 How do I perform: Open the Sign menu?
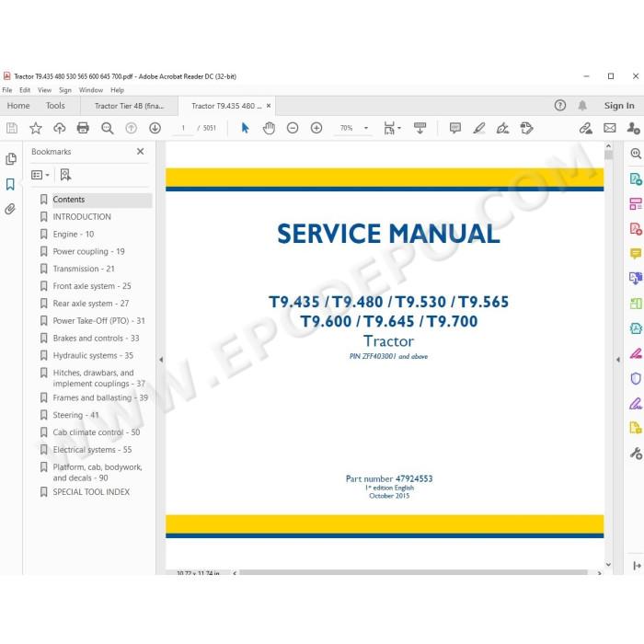(x=65, y=90)
